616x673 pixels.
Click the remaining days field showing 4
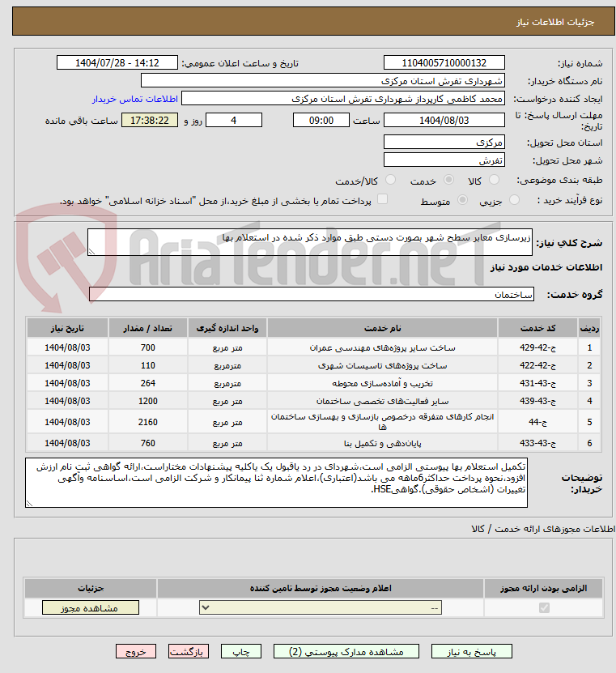pos(234,120)
